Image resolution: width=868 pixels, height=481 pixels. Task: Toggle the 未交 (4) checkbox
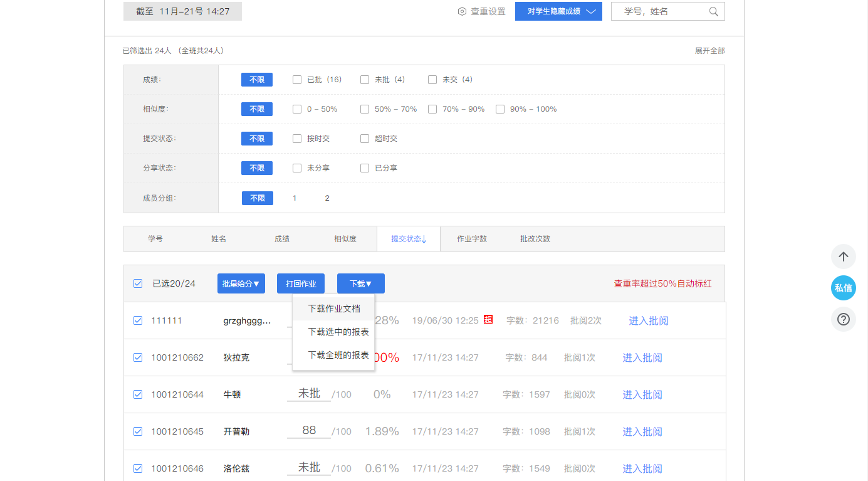click(x=432, y=80)
